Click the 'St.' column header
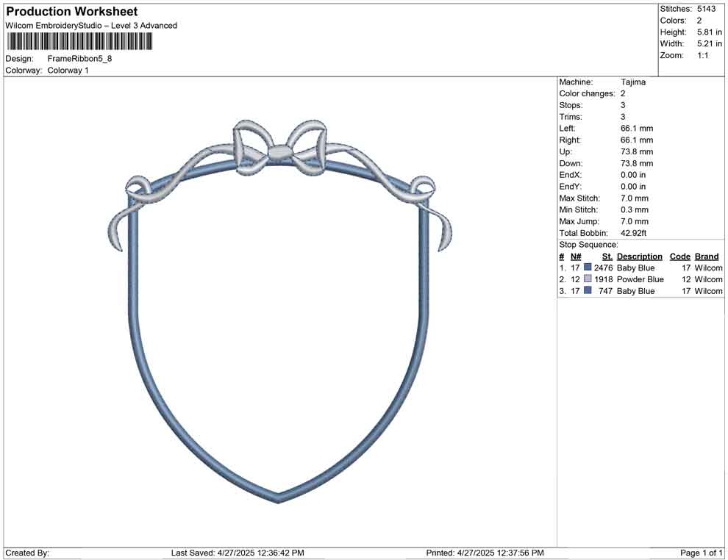Image resolution: width=728 pixels, height=560 pixels. pos(607,256)
